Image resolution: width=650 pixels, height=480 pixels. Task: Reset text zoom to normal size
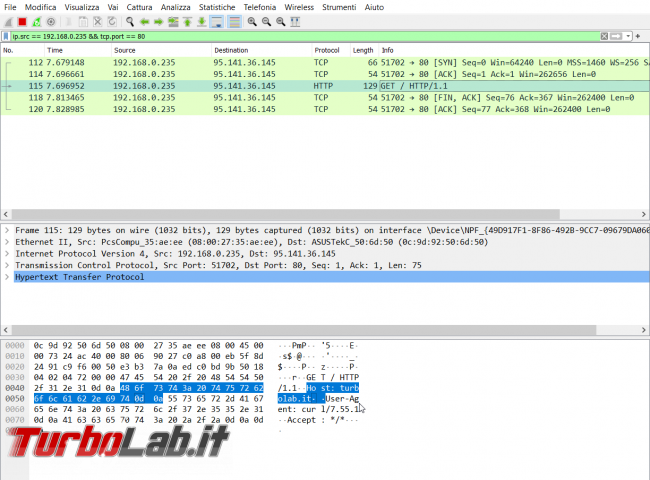point(281,22)
